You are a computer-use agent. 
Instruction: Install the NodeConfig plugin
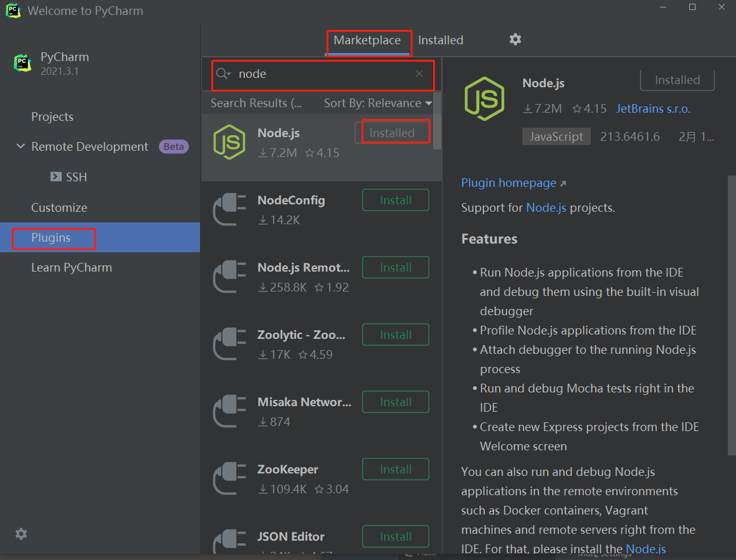pos(396,201)
